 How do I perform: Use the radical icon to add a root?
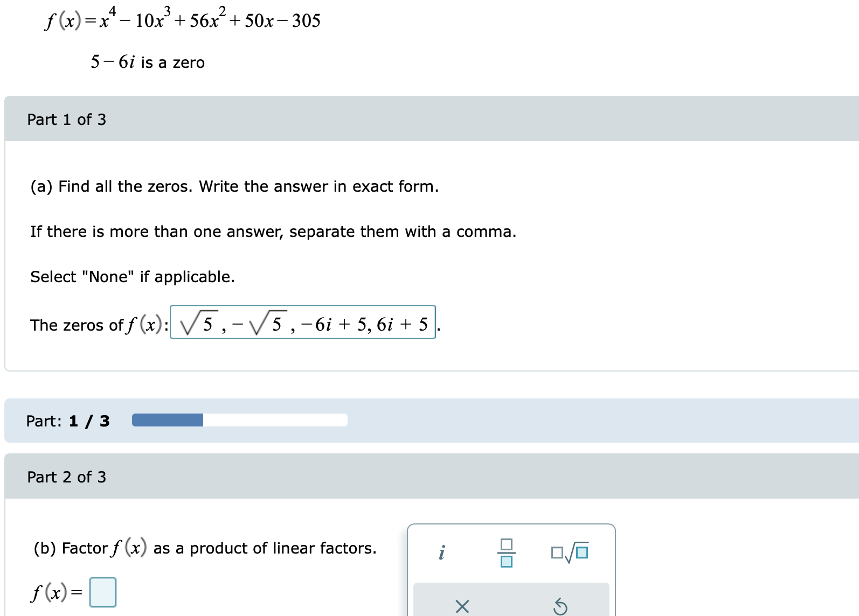(569, 551)
